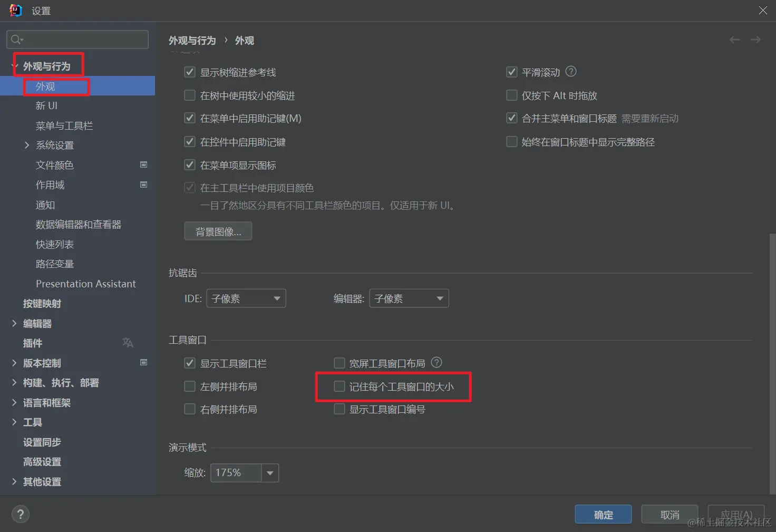Expand the 编辑器 tree node
This screenshot has width=776, height=532.
14,323
